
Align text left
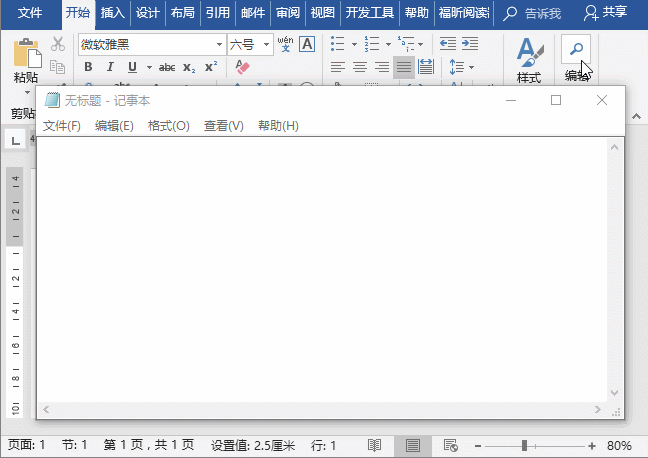coord(338,67)
